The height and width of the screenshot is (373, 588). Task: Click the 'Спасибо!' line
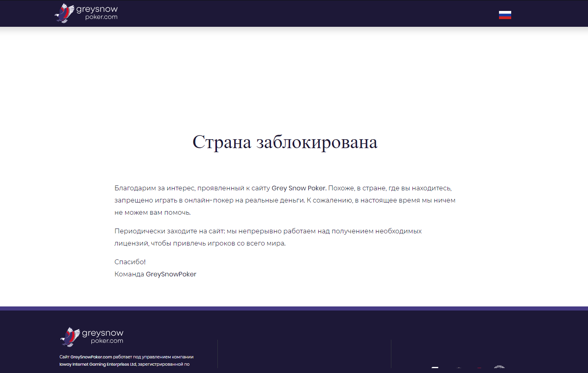pyautogui.click(x=130, y=262)
